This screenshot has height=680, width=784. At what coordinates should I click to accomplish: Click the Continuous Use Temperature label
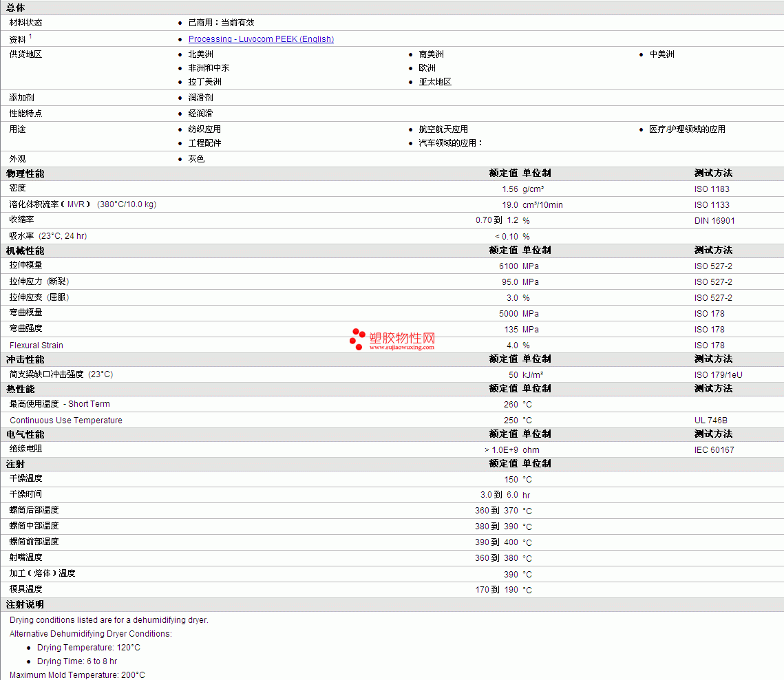pyautogui.click(x=66, y=420)
